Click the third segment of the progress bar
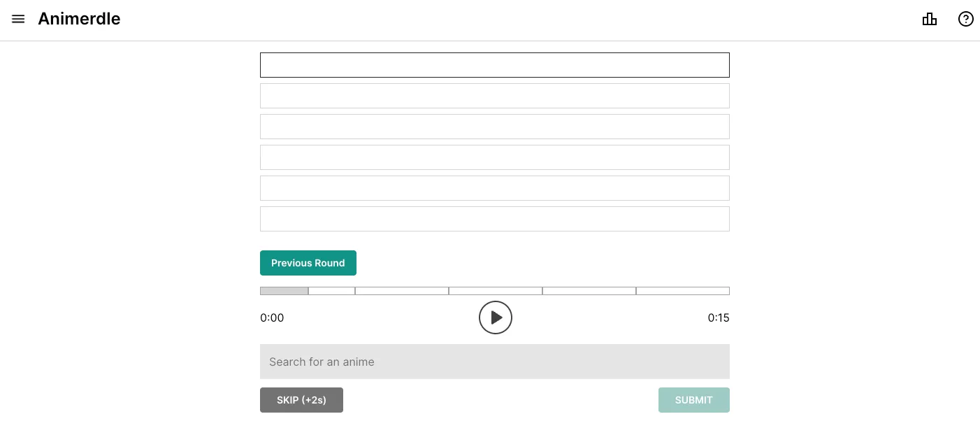The height and width of the screenshot is (421, 980). (x=401, y=291)
